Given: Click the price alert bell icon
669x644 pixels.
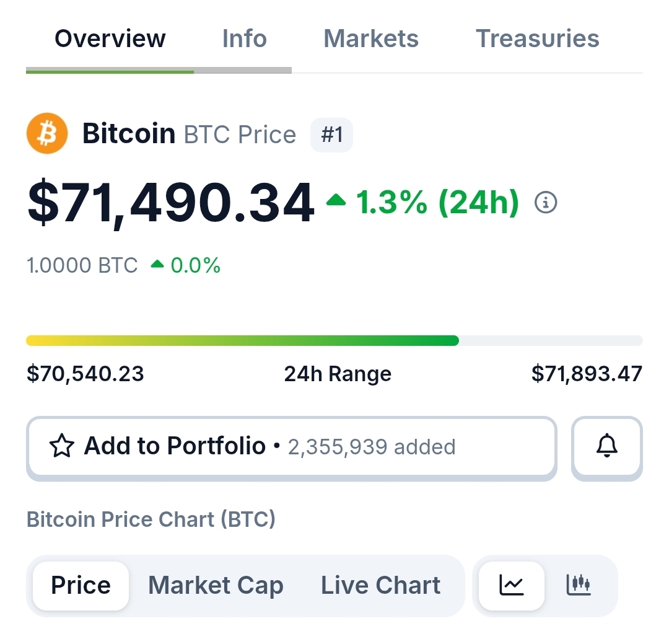Looking at the screenshot, I should click(x=606, y=446).
